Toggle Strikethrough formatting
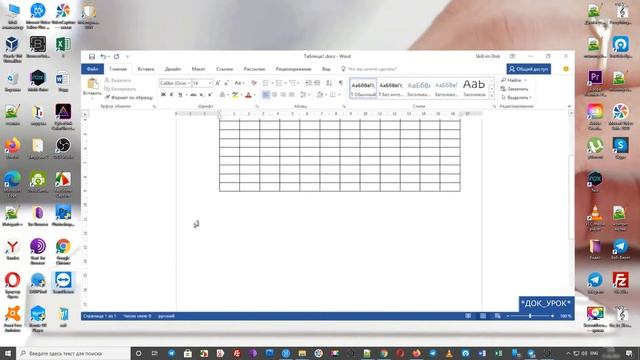Viewport: 640px width, 360px height. tap(193, 95)
